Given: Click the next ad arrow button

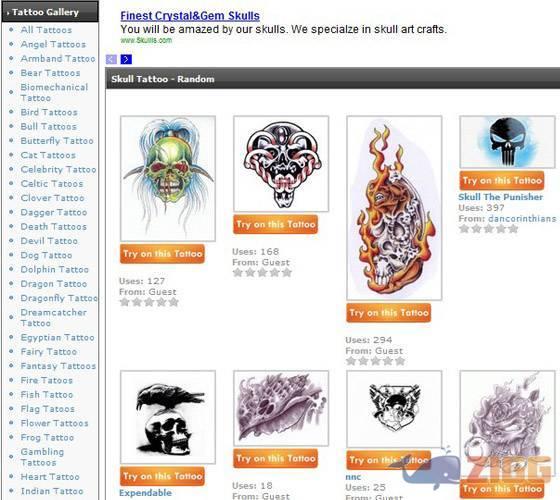Looking at the screenshot, I should click(126, 59).
